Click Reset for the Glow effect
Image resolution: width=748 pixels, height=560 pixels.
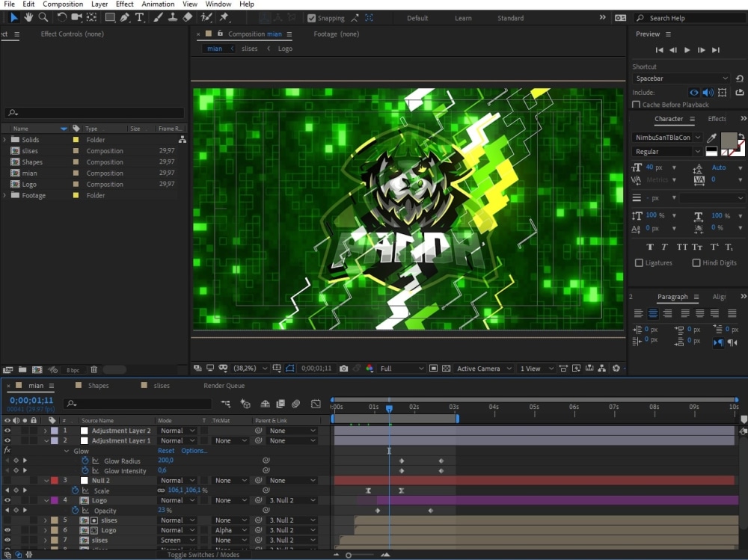tap(166, 450)
